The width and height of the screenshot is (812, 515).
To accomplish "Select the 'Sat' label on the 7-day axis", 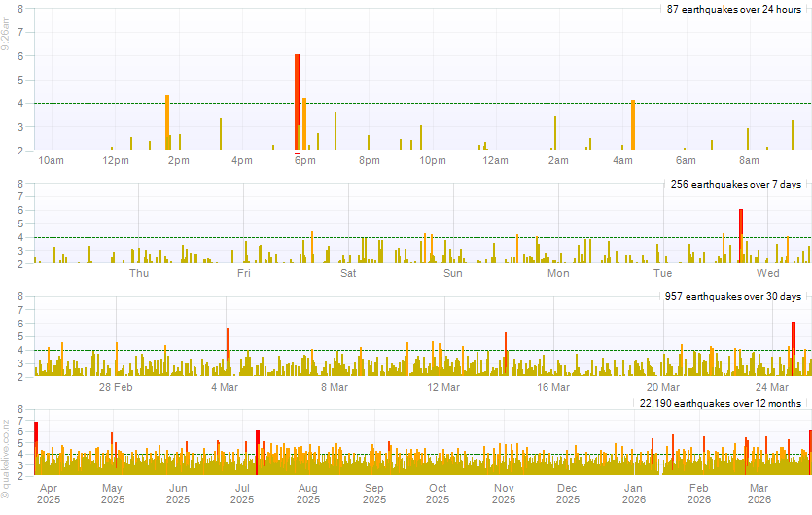I will [x=348, y=274].
